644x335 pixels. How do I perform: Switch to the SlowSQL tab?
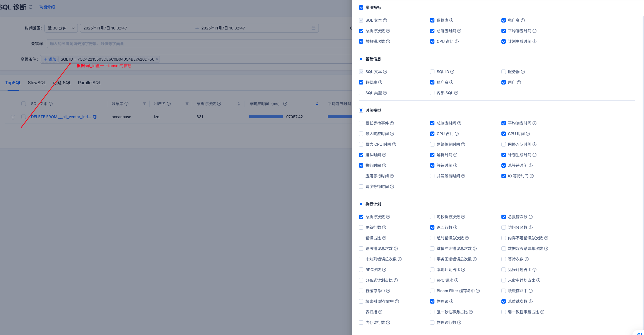pyautogui.click(x=37, y=83)
